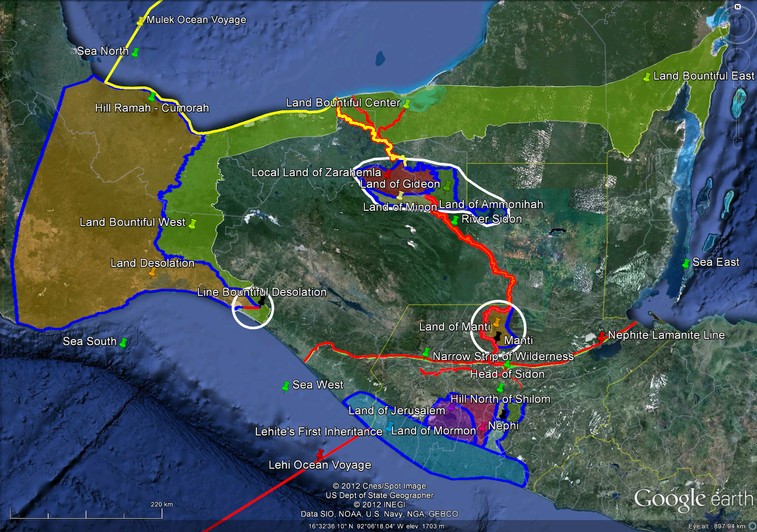Click the elev 1703 m readout
Viewport: 757px width, 532px height.
point(426,526)
